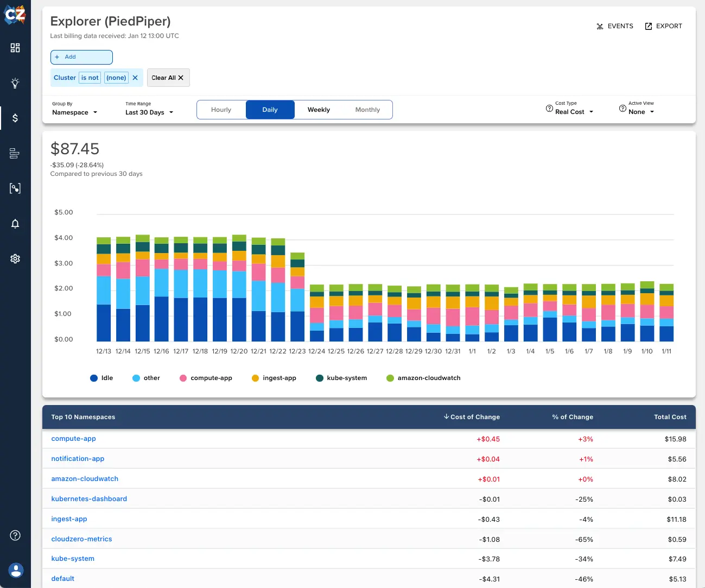This screenshot has width=705, height=588.
Task: Open the Settings gear icon in sidebar
Action: [15, 258]
